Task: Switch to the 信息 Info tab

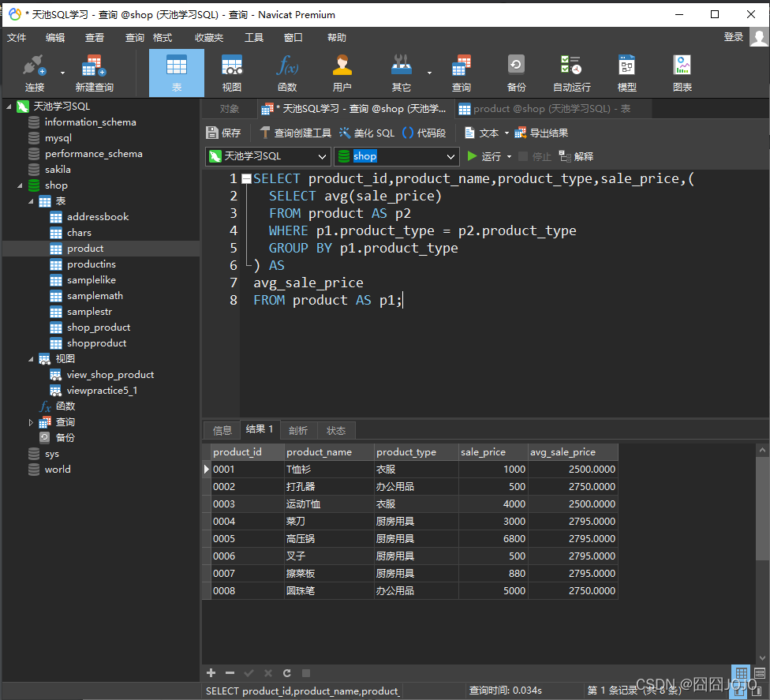Action: pos(222,431)
